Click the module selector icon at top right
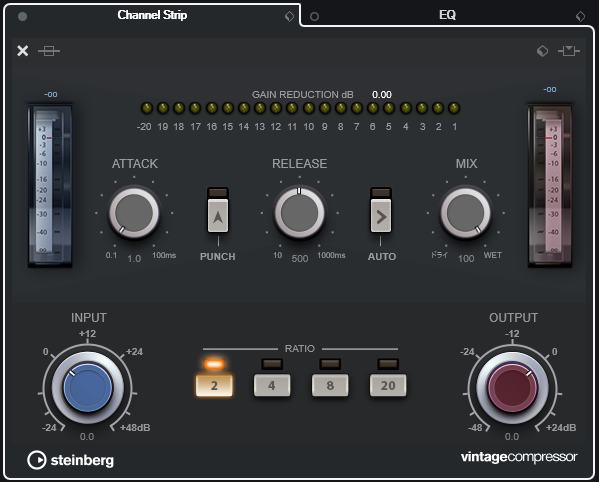 (569, 51)
